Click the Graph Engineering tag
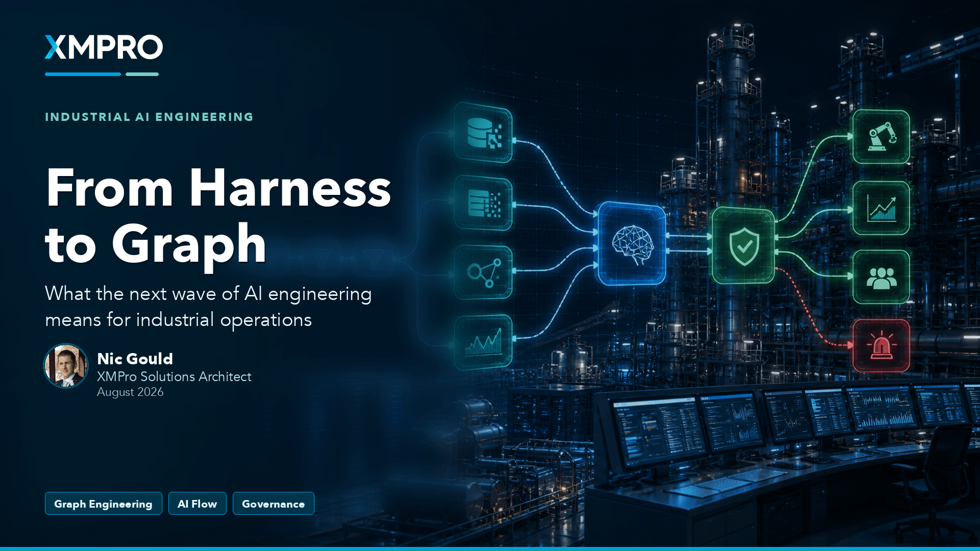980x551 pixels. [104, 504]
